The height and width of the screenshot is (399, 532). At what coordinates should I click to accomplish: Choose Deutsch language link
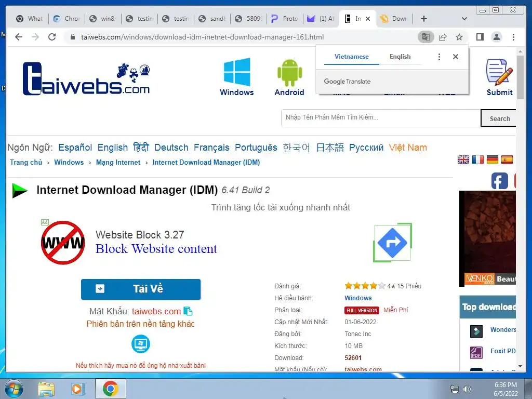pos(171,148)
